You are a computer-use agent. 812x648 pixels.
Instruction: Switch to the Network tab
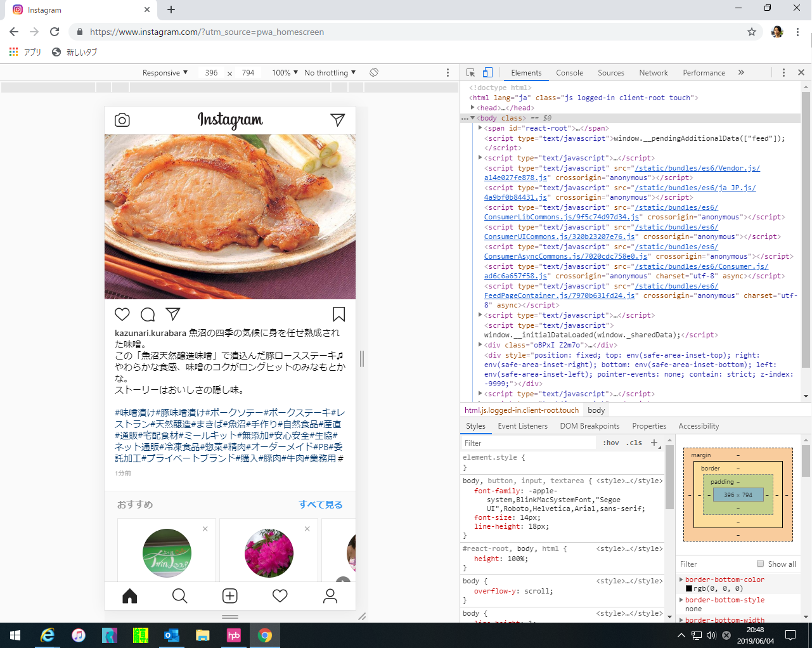click(x=654, y=73)
